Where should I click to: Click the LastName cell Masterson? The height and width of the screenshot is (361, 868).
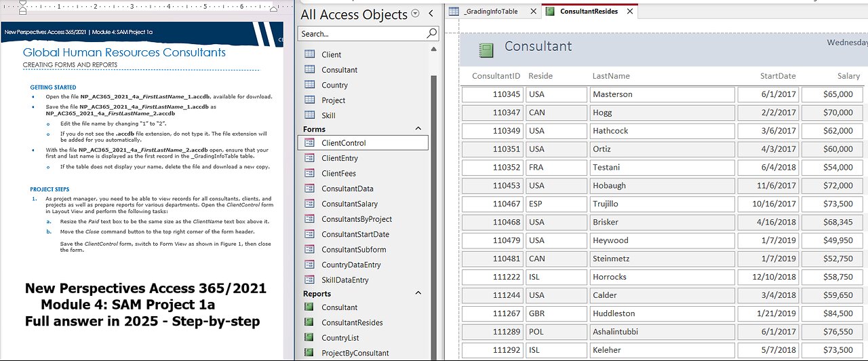663,94
